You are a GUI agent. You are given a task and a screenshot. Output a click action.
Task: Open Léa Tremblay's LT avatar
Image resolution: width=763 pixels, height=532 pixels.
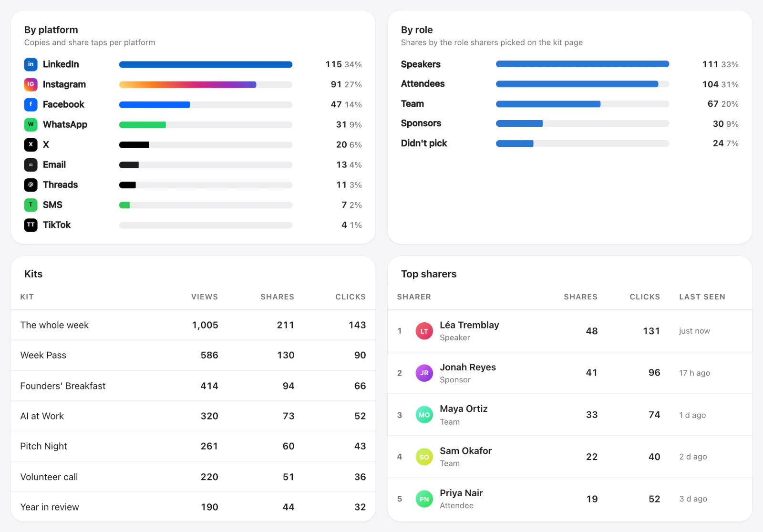pyautogui.click(x=424, y=331)
